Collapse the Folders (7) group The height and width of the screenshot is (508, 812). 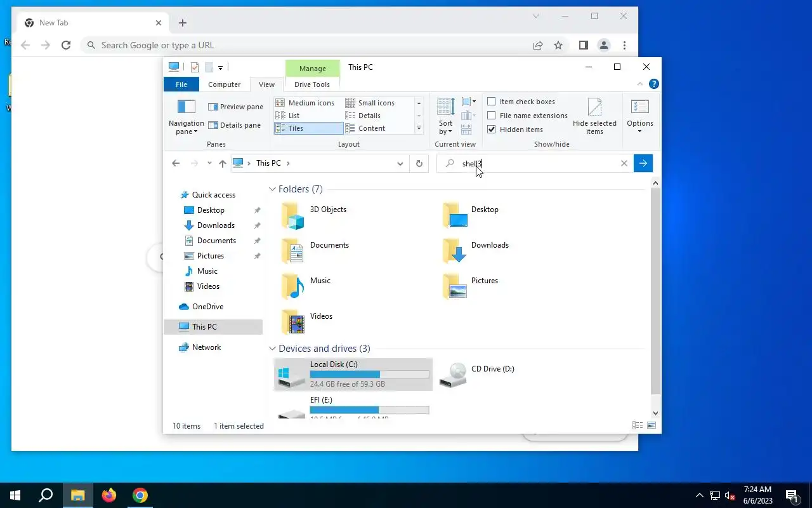click(272, 189)
